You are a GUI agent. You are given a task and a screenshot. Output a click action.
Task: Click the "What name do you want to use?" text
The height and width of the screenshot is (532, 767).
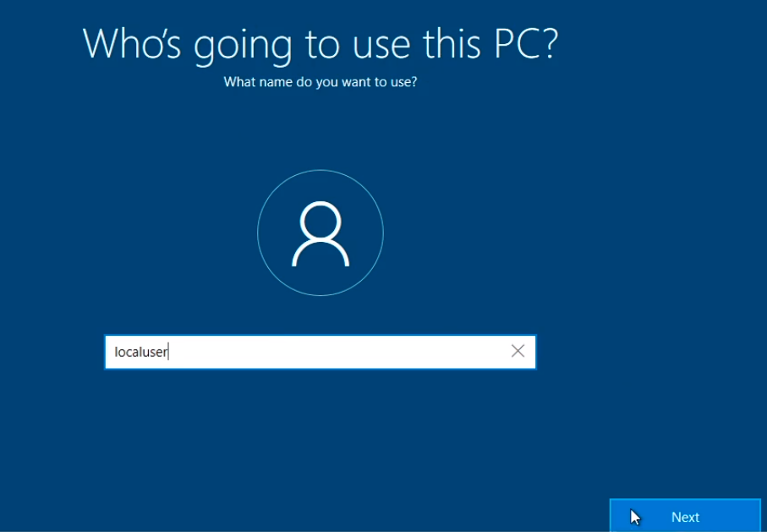[320, 82]
